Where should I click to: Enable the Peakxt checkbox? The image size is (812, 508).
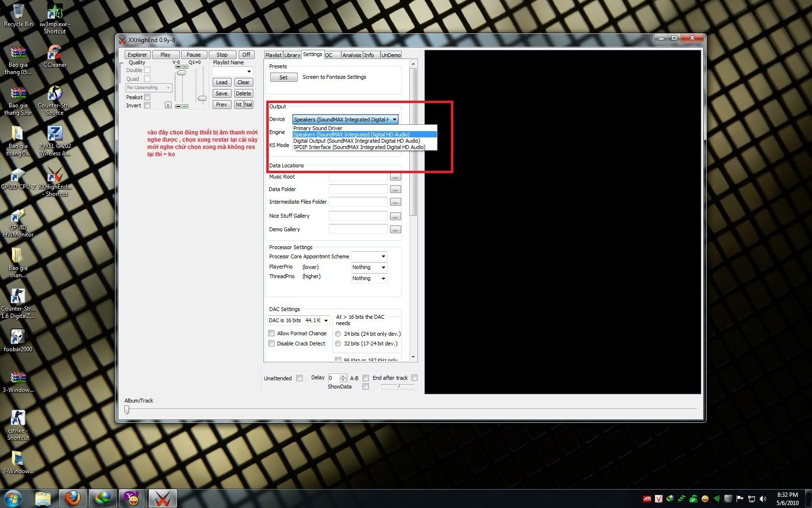coord(147,97)
